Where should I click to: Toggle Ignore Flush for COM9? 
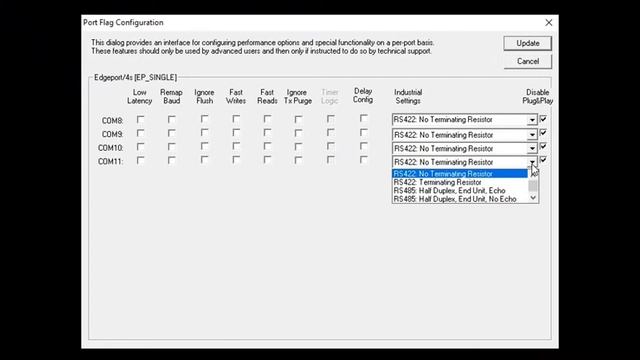click(x=204, y=133)
